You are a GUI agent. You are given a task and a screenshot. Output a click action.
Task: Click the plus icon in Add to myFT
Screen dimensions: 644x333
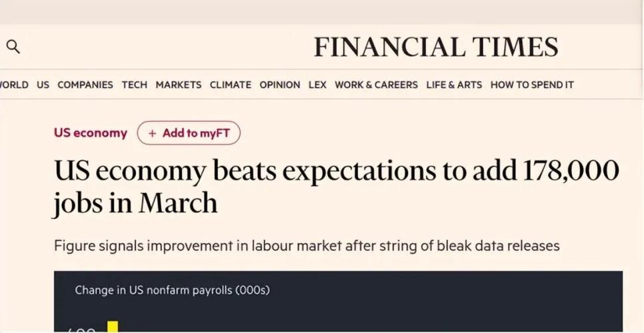pyautogui.click(x=152, y=133)
